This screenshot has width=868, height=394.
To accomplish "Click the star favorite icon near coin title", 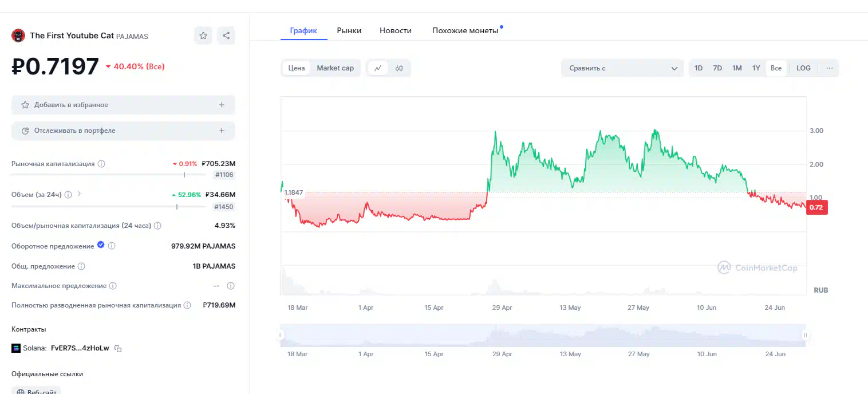I will tap(203, 36).
